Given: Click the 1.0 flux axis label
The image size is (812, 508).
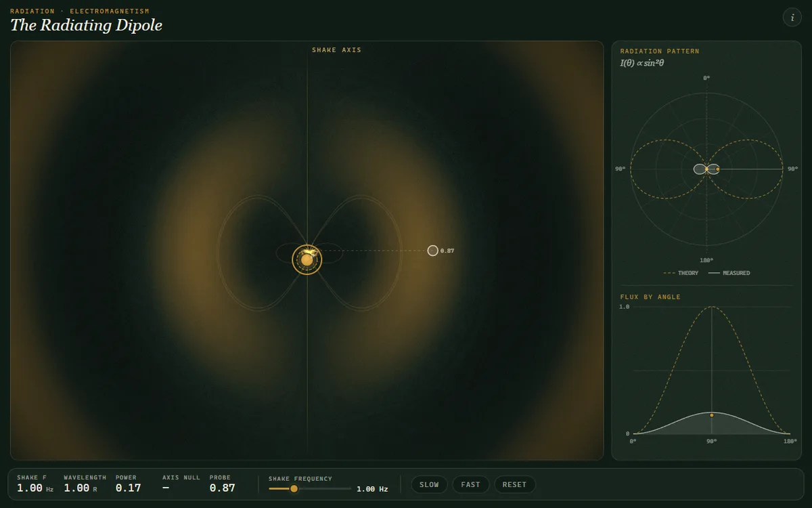Looking at the screenshot, I should (625, 307).
